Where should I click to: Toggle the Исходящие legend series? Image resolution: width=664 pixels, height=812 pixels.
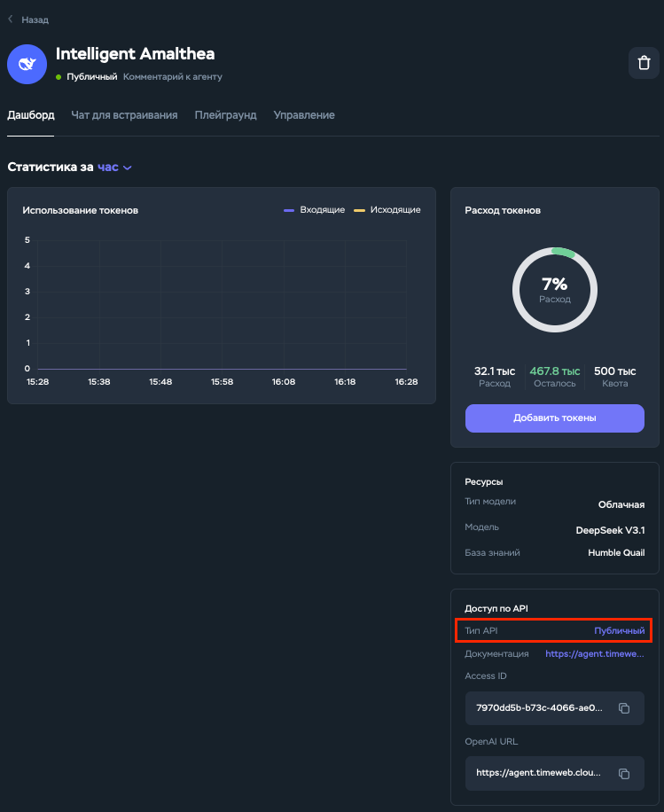387,210
